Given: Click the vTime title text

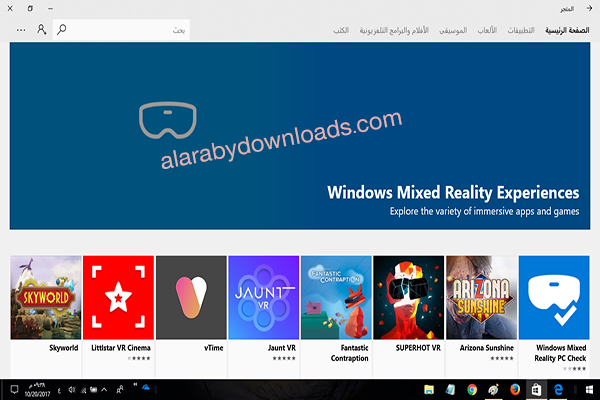Looking at the screenshot, I should (x=214, y=348).
